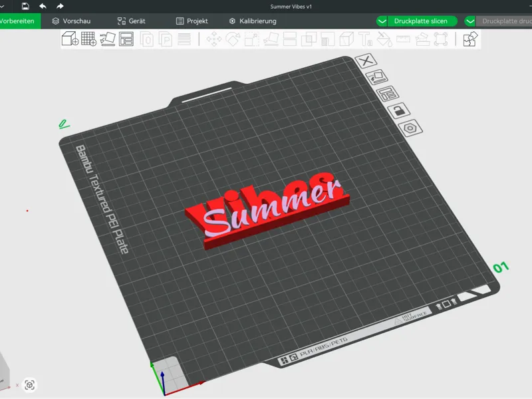Open the Kalibrierung tab
Screen dimensions: 532x399
point(253,21)
